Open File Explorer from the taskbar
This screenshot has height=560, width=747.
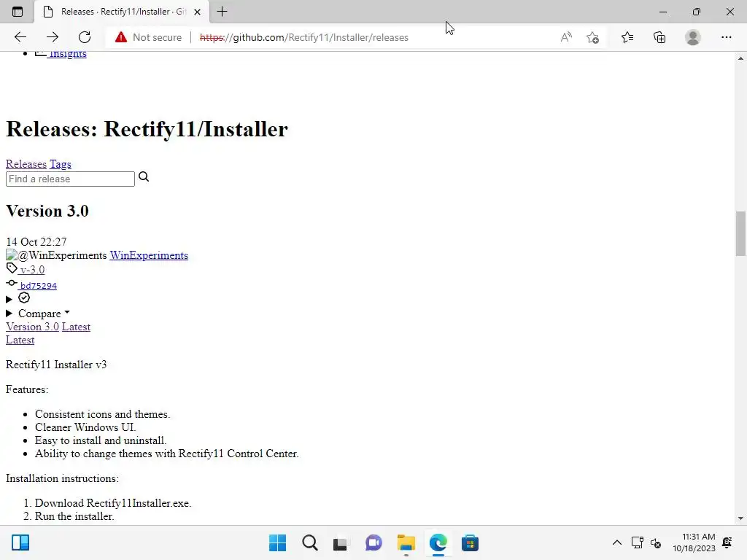click(x=406, y=542)
